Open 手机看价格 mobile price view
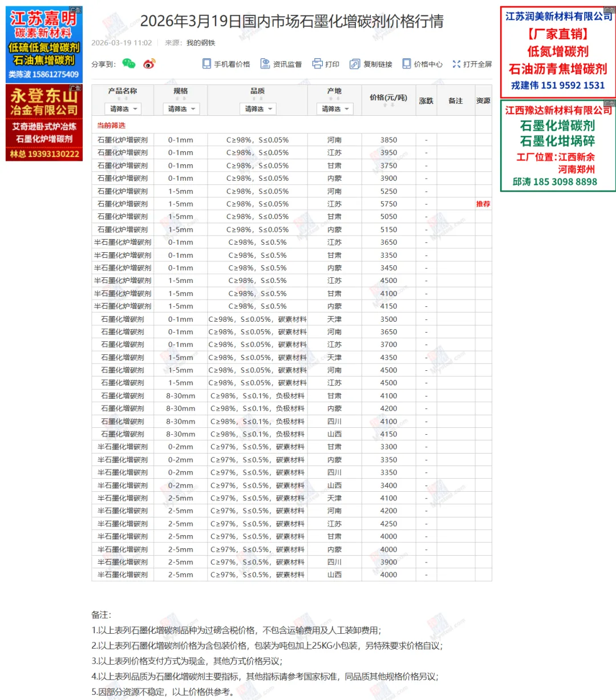Image resolution: width=616 pixels, height=700 pixels. coord(228,63)
